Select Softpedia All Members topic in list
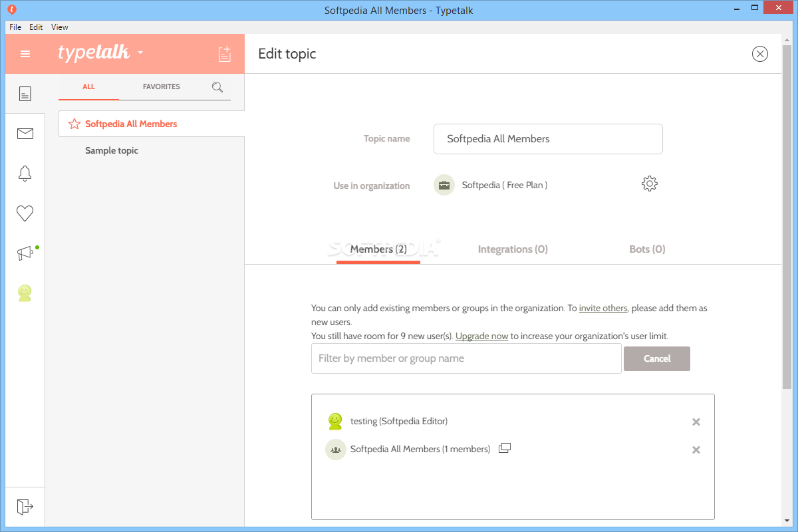Screen dimensions: 798x532 coord(152,124)
